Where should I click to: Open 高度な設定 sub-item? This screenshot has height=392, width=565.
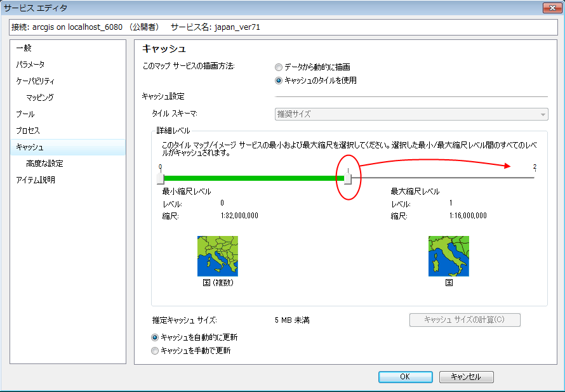44,164
